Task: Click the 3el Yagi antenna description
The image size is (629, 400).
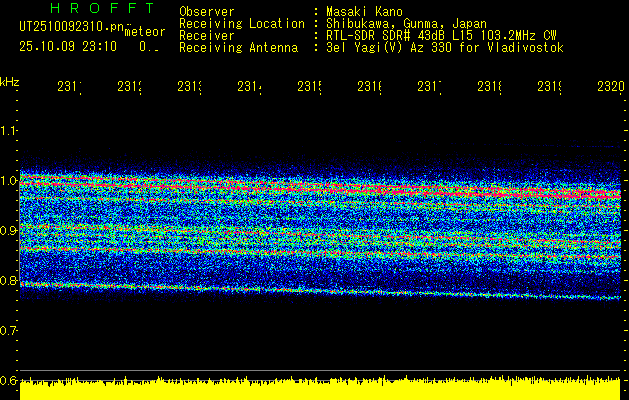Action: pos(445,48)
